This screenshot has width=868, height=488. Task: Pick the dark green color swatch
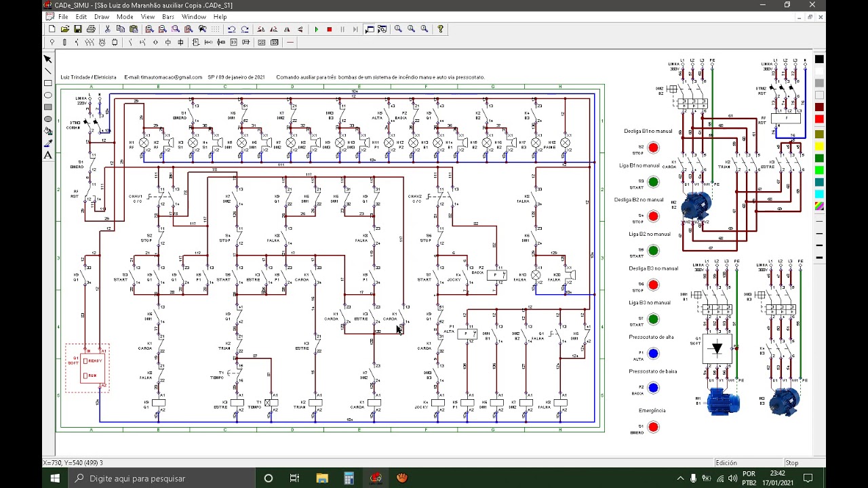819,159
